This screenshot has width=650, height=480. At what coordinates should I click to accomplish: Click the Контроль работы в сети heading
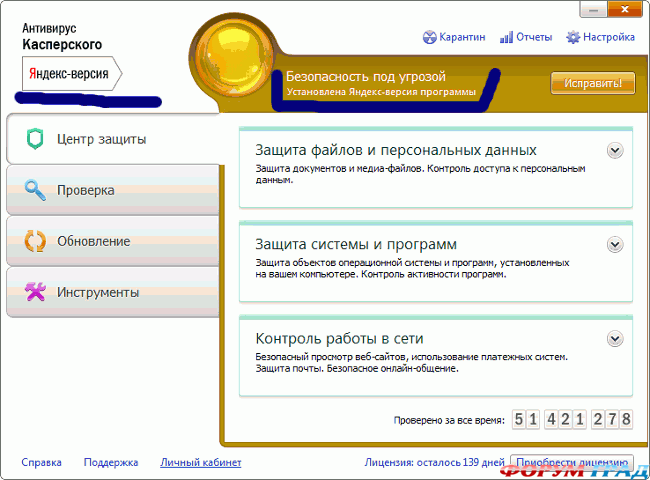[x=339, y=339]
